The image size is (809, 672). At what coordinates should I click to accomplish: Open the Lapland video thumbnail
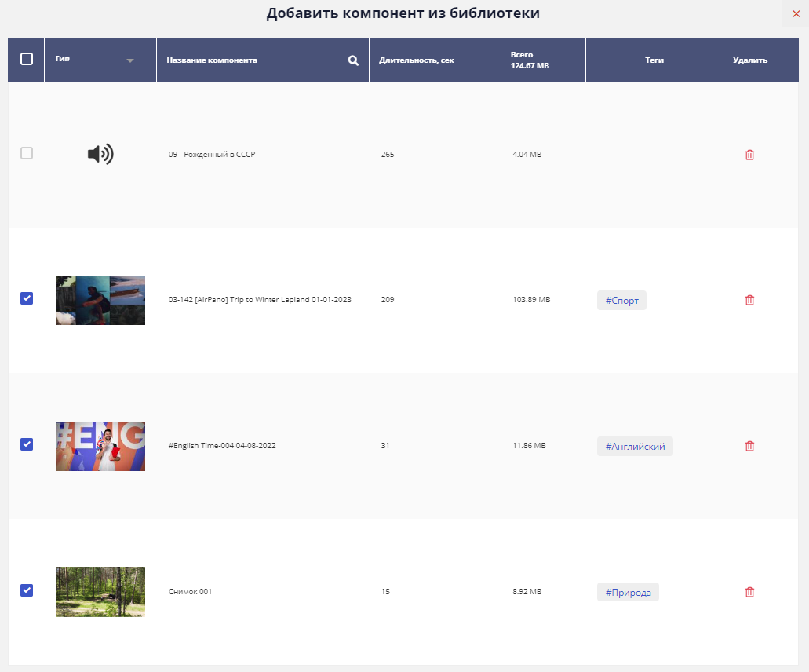tap(100, 300)
